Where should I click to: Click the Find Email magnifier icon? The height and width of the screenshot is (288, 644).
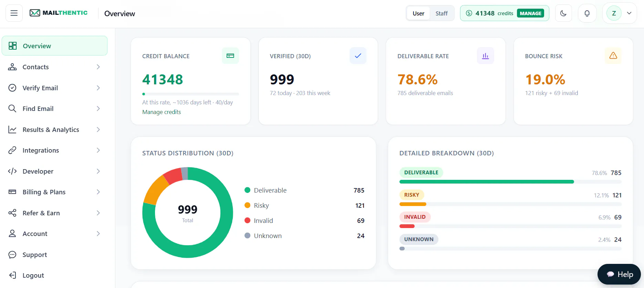12,109
